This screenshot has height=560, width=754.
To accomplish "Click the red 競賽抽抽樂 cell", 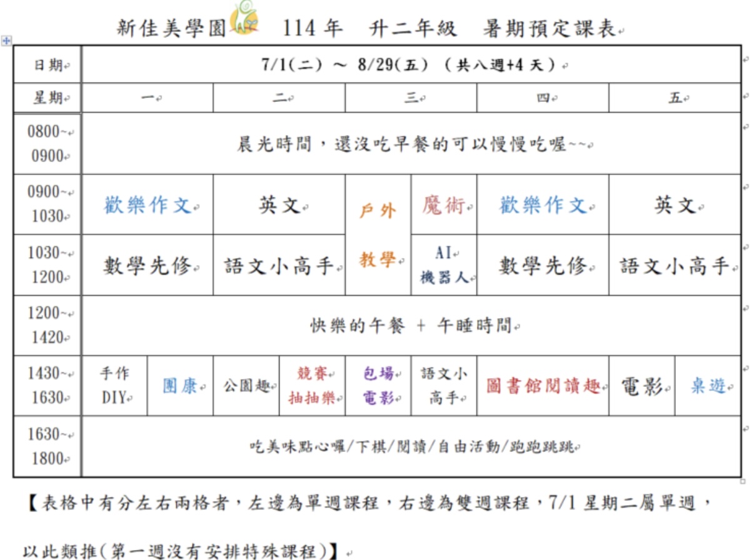I will click(312, 386).
